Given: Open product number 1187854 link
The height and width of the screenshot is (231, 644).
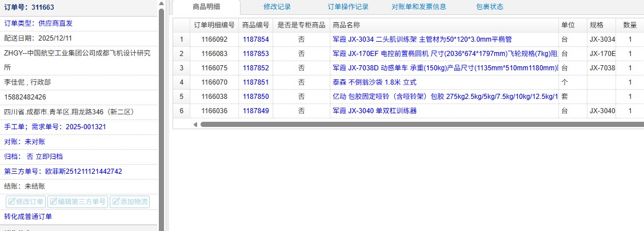Looking at the screenshot, I should pyautogui.click(x=255, y=39).
